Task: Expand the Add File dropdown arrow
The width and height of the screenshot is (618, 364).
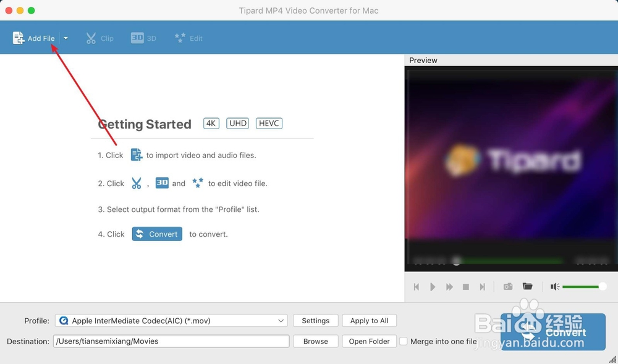Action: [66, 38]
